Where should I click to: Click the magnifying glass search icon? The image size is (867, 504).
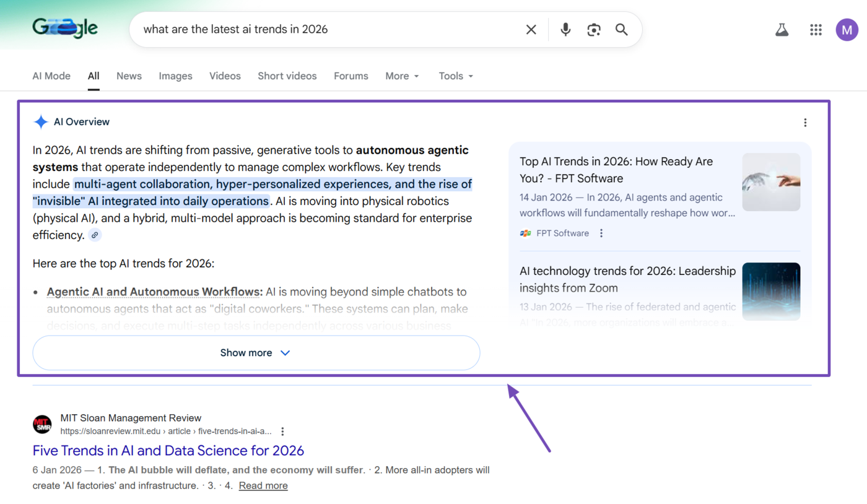click(622, 30)
